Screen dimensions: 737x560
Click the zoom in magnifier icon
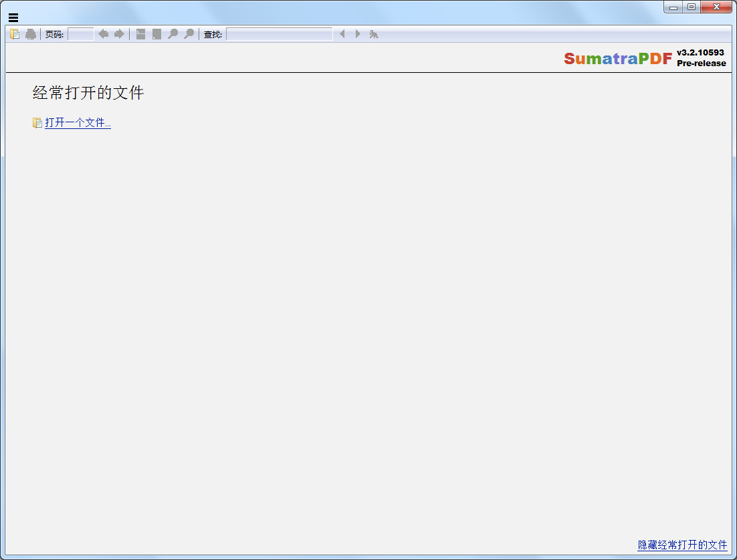(189, 34)
